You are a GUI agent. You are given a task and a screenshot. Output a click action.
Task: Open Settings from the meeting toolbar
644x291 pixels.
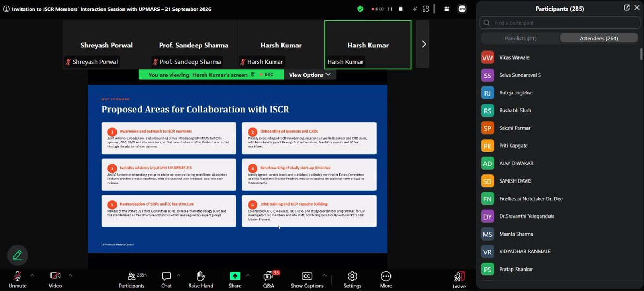tap(352, 280)
